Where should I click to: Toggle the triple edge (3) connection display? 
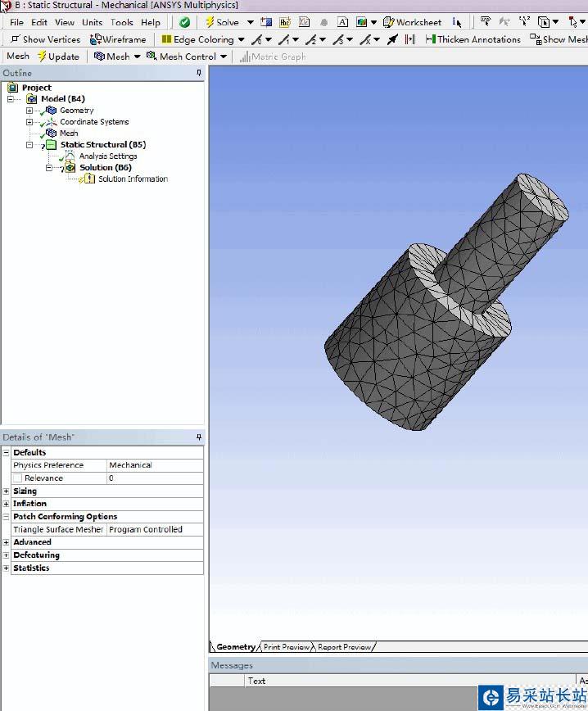tap(338, 40)
